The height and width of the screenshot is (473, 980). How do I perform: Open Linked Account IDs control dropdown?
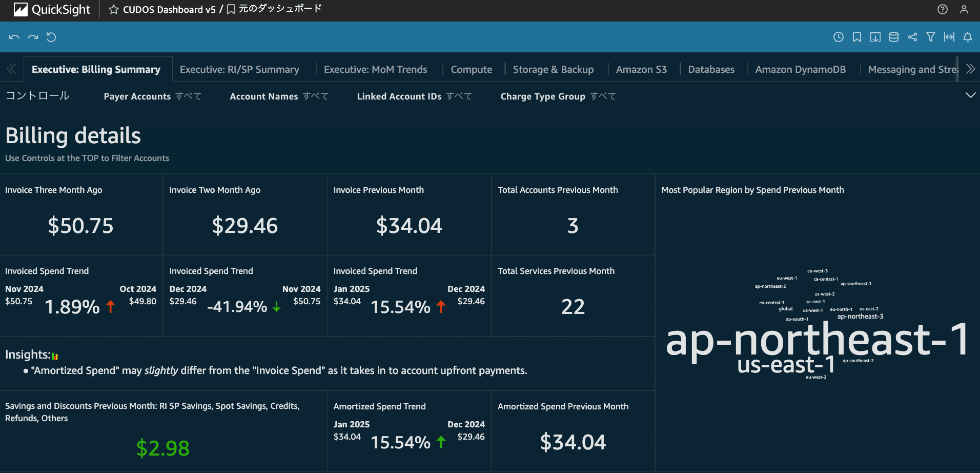pos(414,96)
